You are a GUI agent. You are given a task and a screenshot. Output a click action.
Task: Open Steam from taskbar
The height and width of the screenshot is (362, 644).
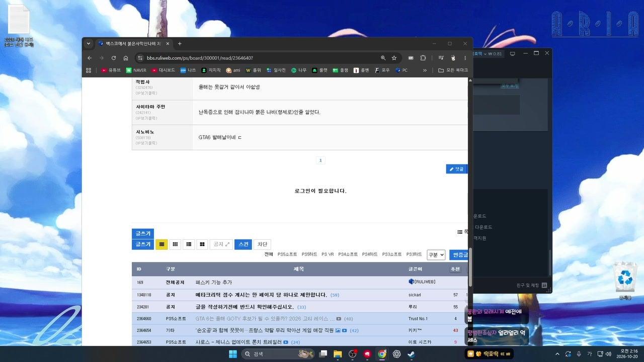411,354
